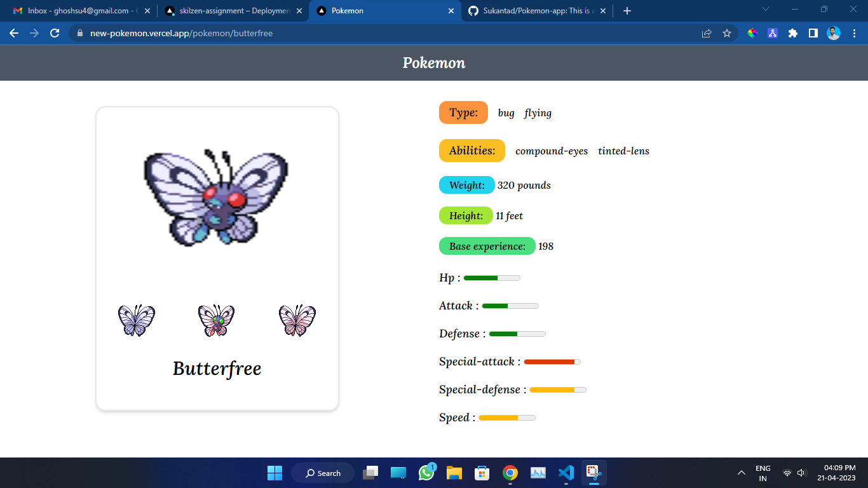Image resolution: width=868 pixels, height=488 pixels.
Task: Open the Snipping Tool taskbar icon
Action: [594, 473]
